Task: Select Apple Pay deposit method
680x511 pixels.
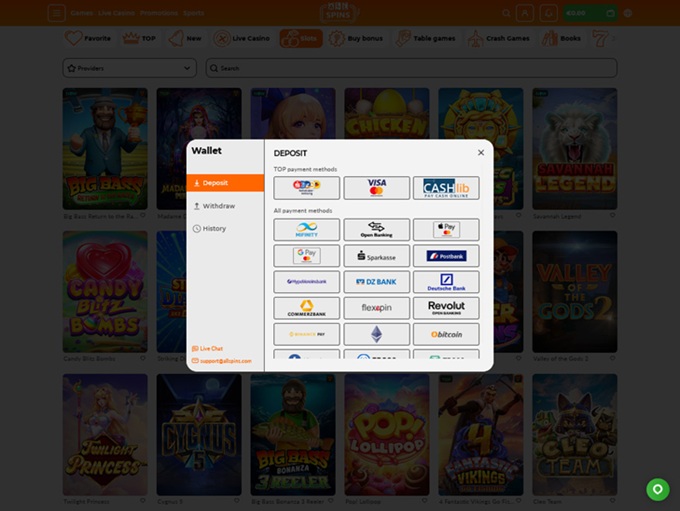Action: pos(445,230)
